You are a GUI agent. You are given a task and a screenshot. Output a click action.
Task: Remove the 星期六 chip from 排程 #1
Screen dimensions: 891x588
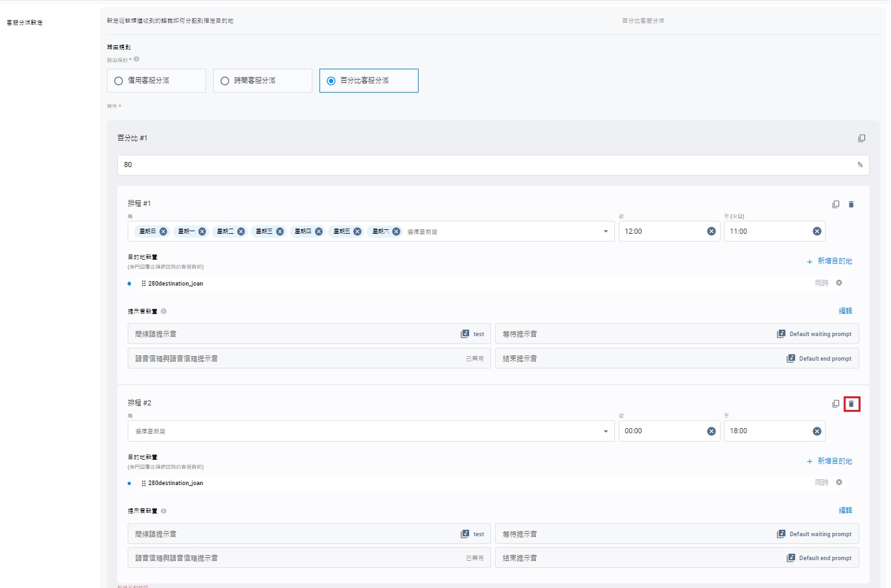click(397, 231)
